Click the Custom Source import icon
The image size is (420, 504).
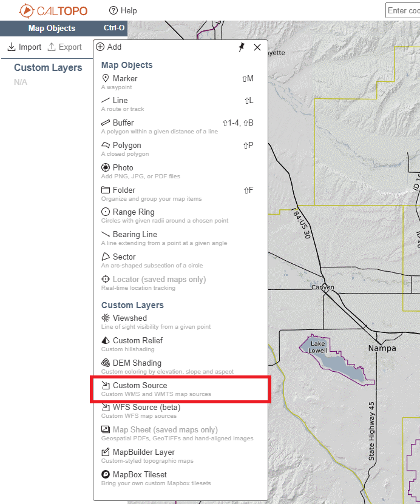coord(105,385)
